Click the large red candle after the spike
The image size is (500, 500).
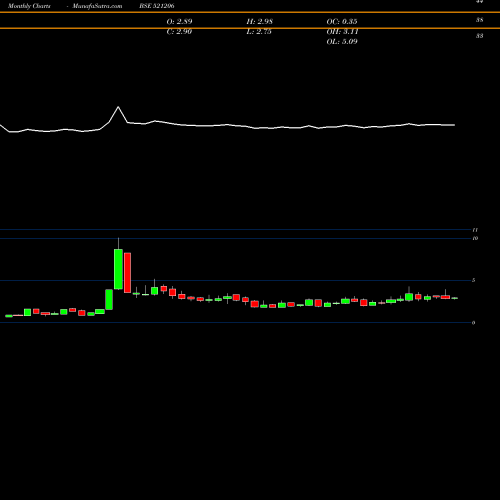[127, 273]
